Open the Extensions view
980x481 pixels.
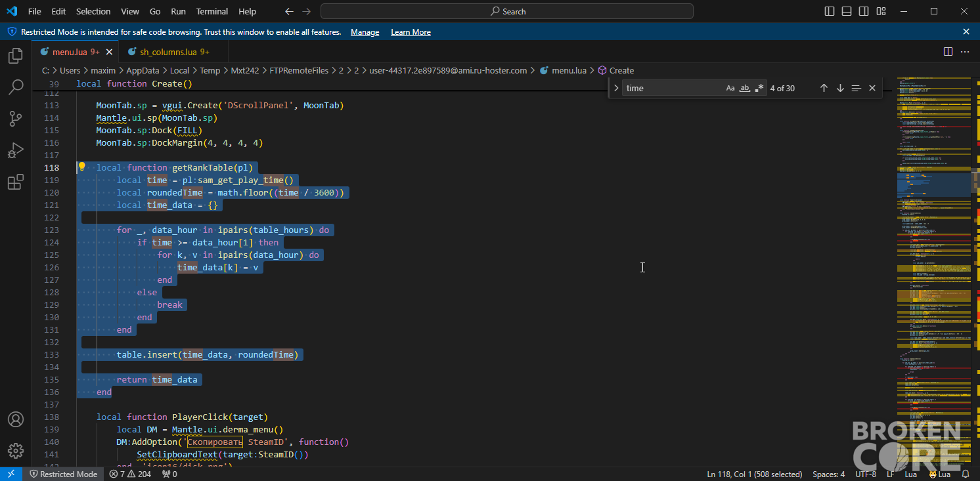pos(16,182)
